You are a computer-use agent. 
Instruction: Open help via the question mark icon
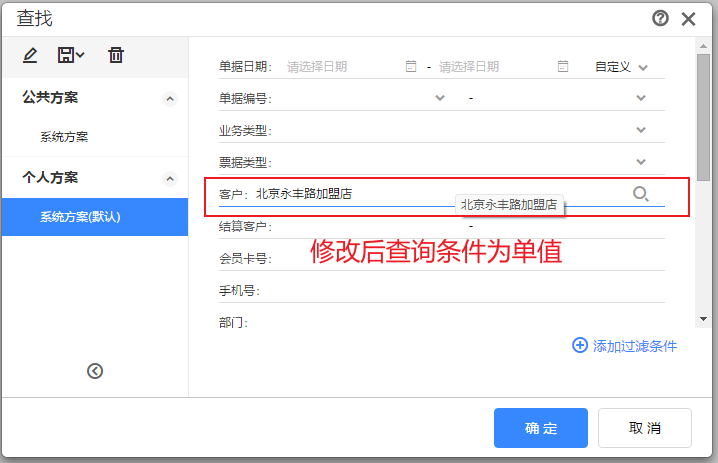[x=660, y=18]
